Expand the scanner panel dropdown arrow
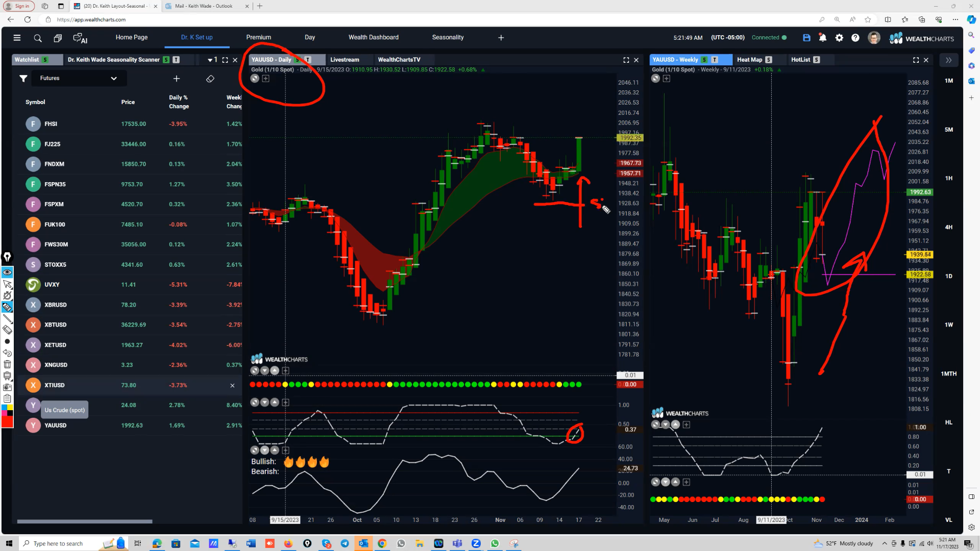The width and height of the screenshot is (980, 551). tap(210, 60)
